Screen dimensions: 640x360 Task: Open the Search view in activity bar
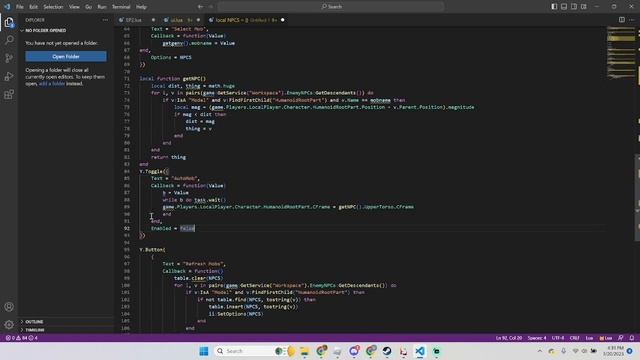9,40
